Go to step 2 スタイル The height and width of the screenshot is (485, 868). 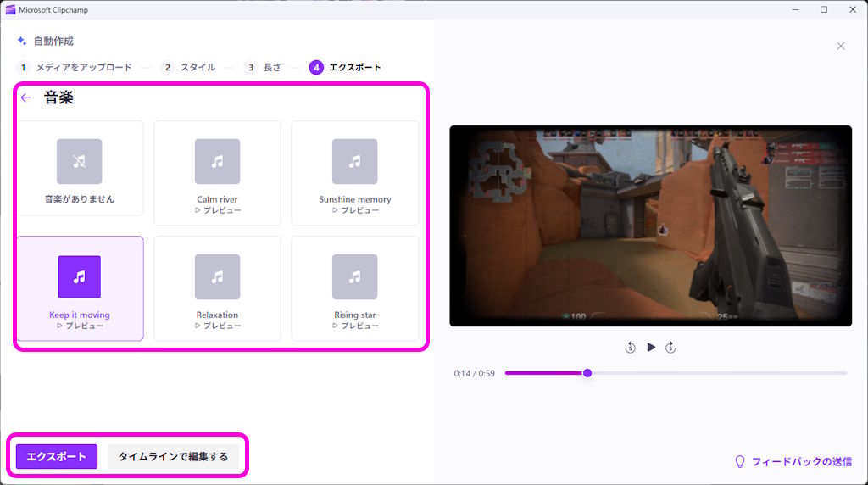click(x=189, y=68)
